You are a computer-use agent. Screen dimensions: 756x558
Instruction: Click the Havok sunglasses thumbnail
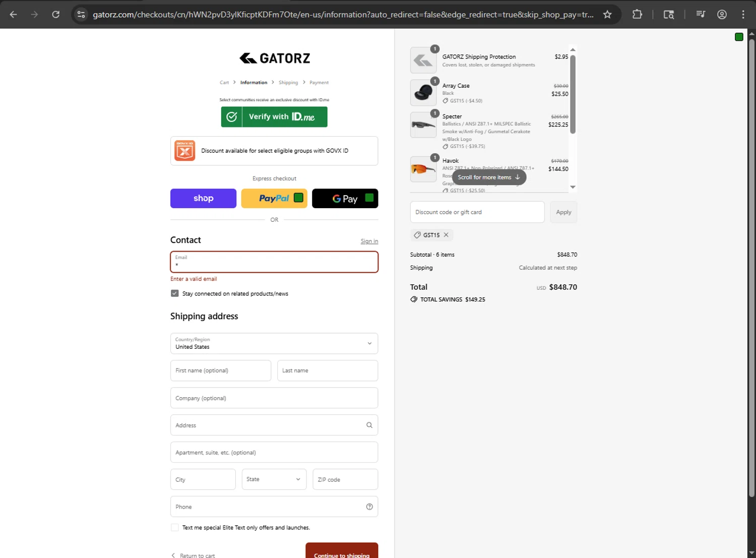click(423, 169)
